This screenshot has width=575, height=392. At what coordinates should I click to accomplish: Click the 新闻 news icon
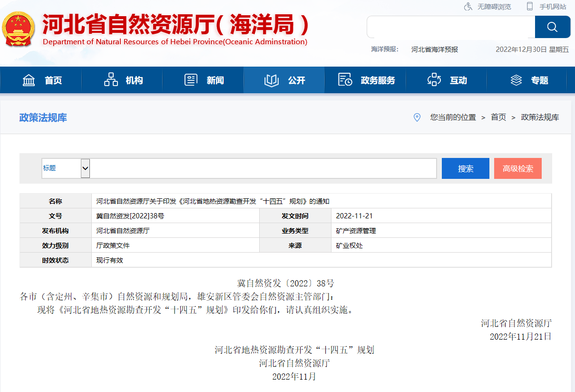[x=191, y=80]
